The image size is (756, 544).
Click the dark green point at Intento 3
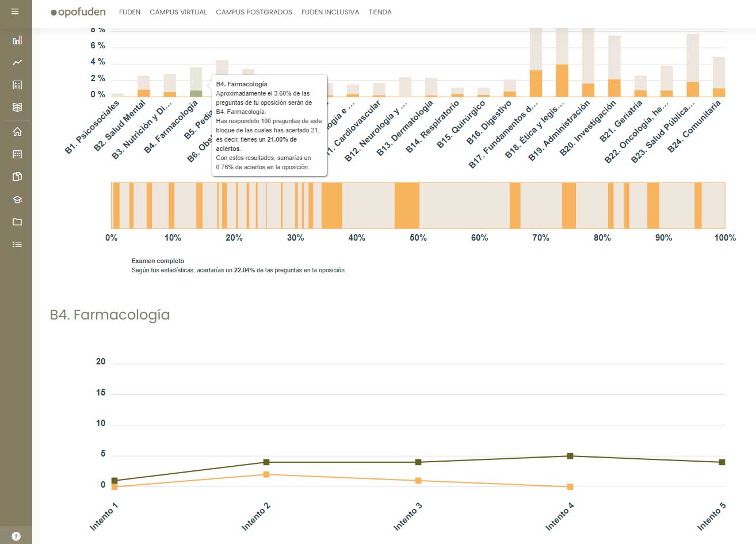click(418, 462)
